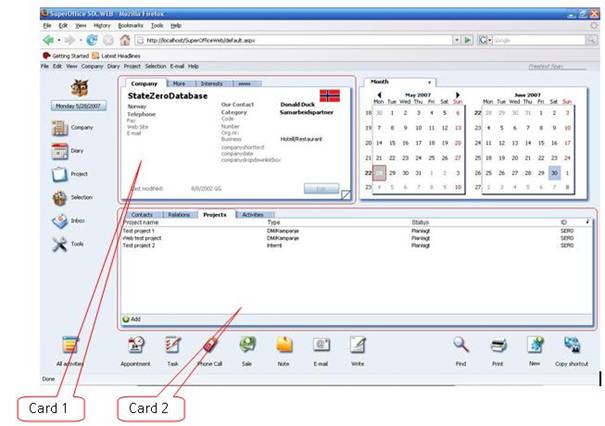Open the SuperOffice E-mail menu
Image resolution: width=605 pixels, height=426 pixels.
(177, 66)
